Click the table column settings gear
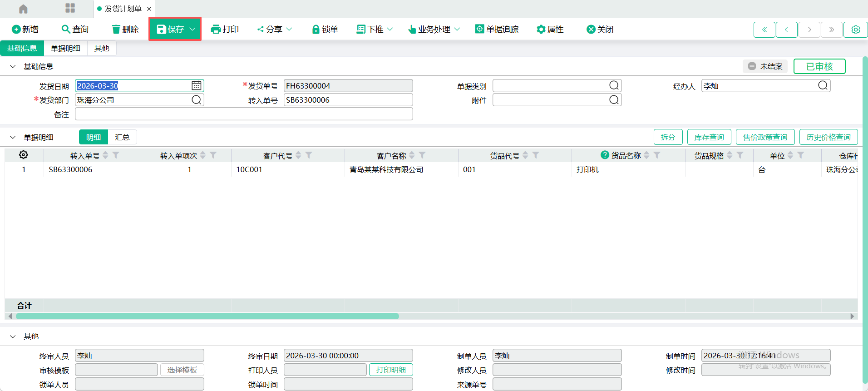This screenshot has height=391, width=868. tap(24, 155)
